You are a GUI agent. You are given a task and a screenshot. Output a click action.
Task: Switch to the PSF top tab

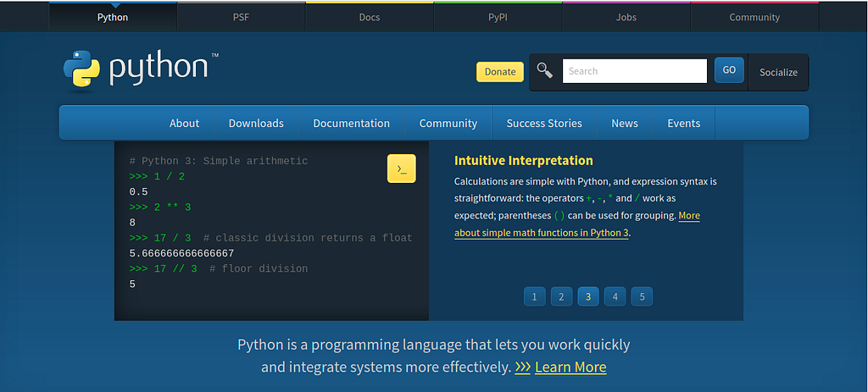coord(241,17)
